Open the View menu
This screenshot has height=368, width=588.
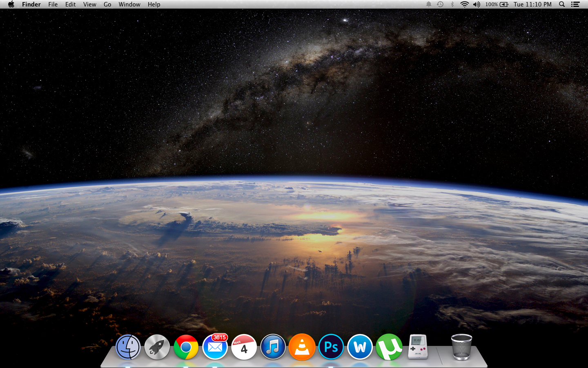point(90,4)
